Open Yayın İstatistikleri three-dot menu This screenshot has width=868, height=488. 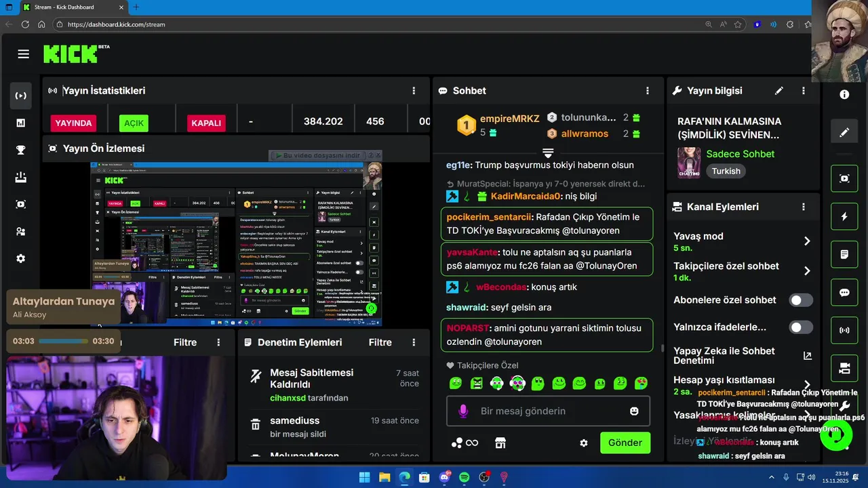click(414, 90)
